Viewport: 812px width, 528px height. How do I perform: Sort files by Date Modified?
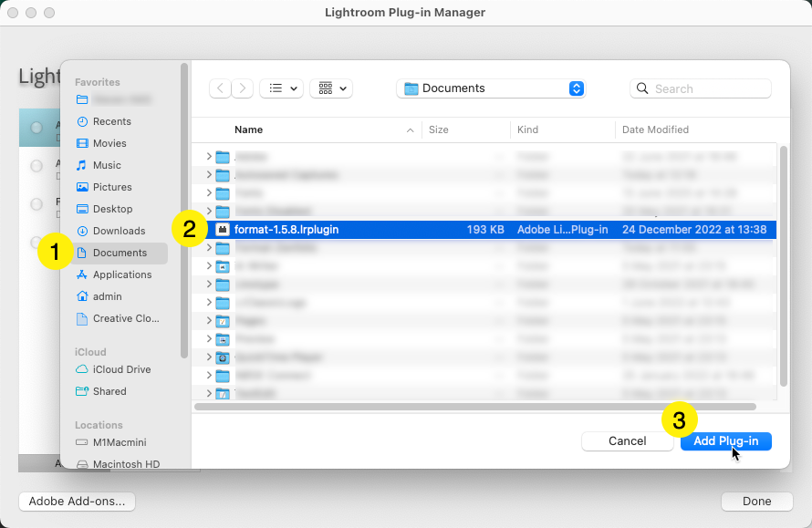click(x=655, y=129)
